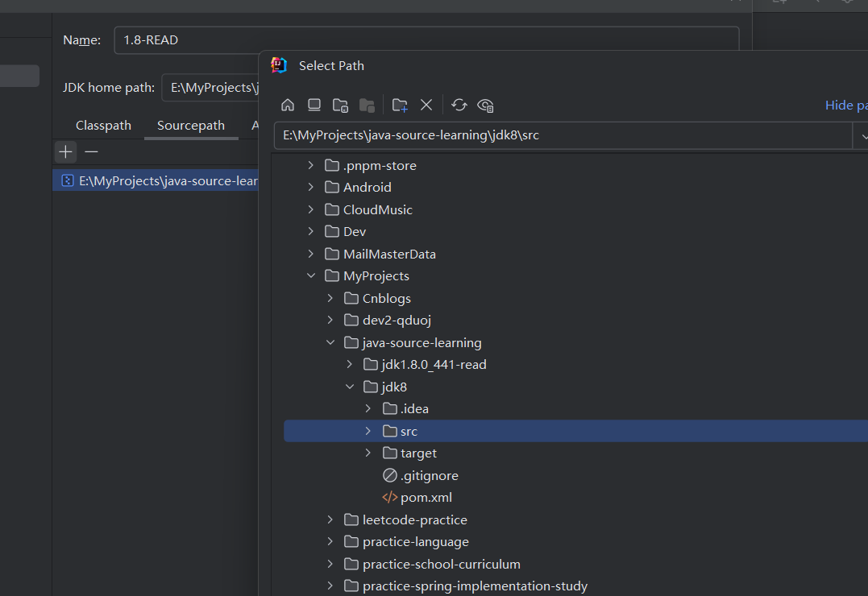Screen dimensions: 868x596
Task: Select pom.xml in the tree
Action: click(x=426, y=498)
